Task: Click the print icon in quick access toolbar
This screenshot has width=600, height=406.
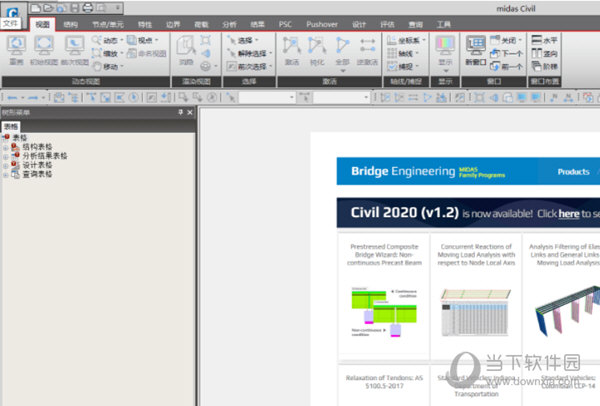Action: (x=87, y=8)
